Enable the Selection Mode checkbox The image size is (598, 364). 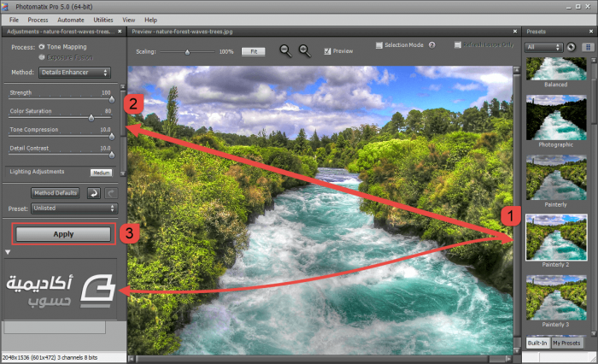(x=378, y=45)
